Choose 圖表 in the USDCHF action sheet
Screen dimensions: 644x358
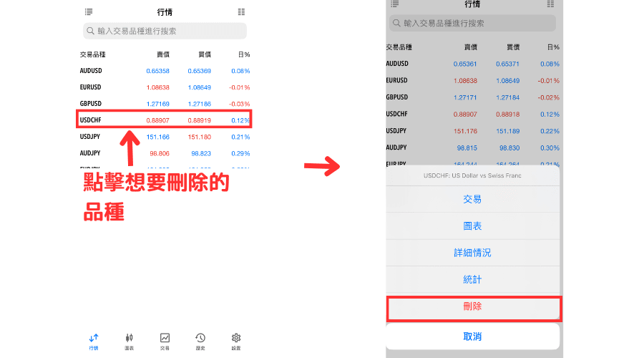[472, 226]
